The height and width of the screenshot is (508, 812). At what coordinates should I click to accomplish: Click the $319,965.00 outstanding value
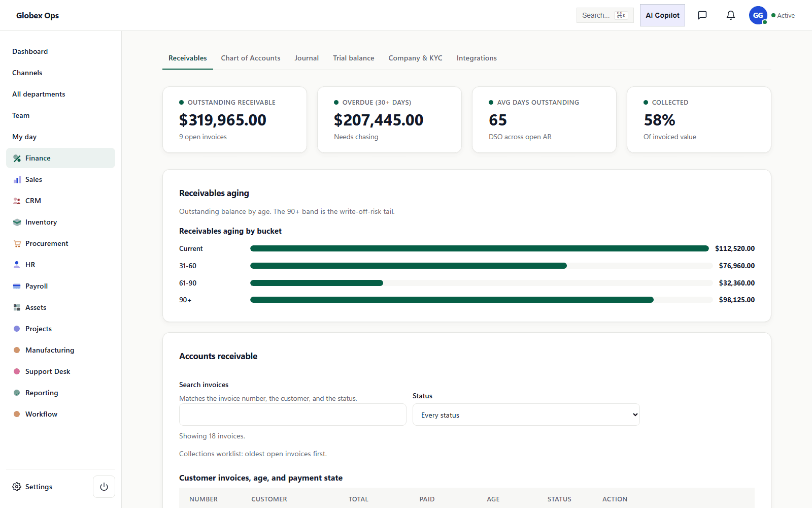(x=223, y=120)
